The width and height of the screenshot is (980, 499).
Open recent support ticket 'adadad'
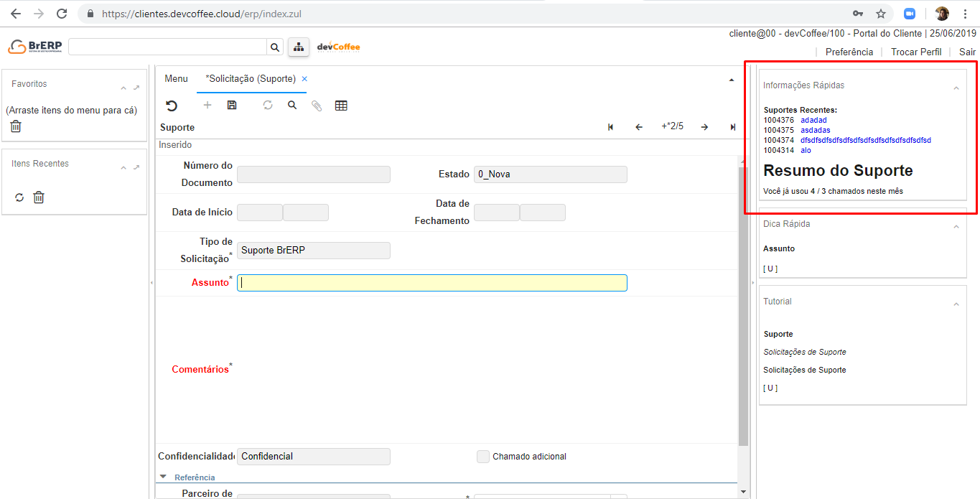(813, 121)
